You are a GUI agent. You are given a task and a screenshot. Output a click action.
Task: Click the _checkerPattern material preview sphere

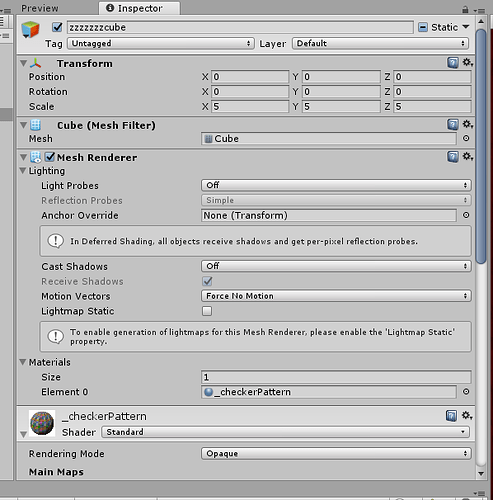[42, 423]
